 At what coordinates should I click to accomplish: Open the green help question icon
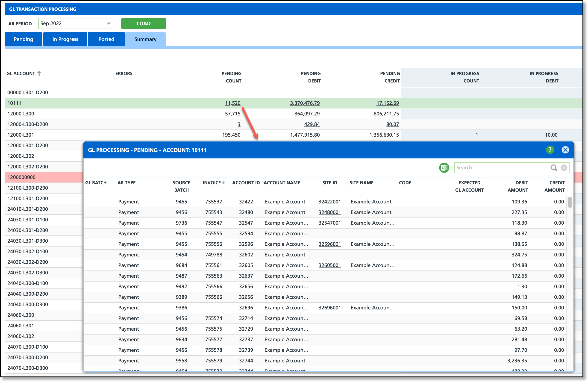550,150
